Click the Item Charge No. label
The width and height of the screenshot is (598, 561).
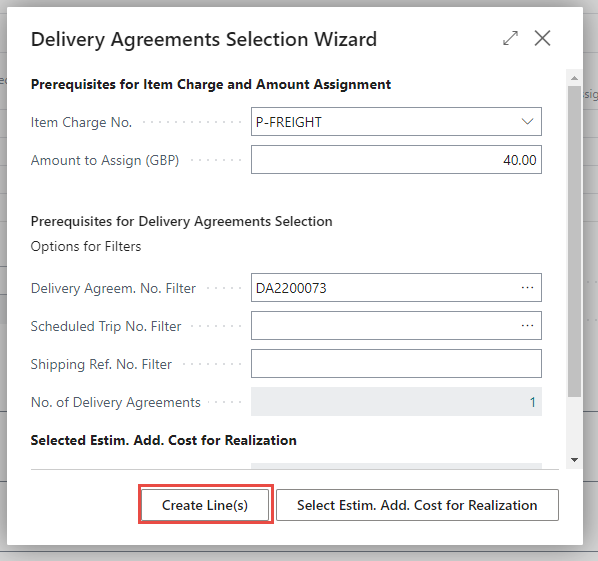[81, 122]
